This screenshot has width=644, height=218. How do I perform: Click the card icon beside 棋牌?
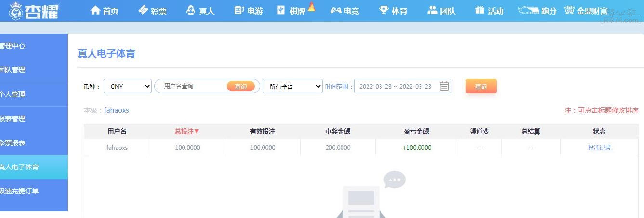pos(281,11)
